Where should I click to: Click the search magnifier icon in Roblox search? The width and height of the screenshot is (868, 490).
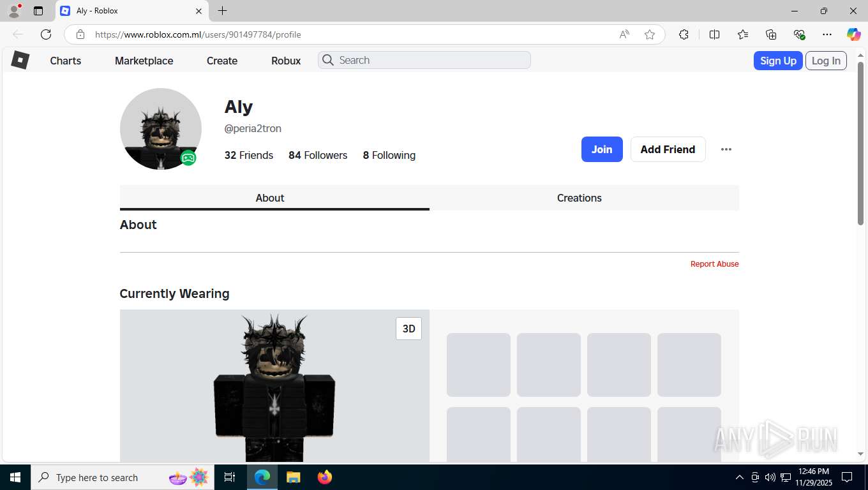point(328,60)
